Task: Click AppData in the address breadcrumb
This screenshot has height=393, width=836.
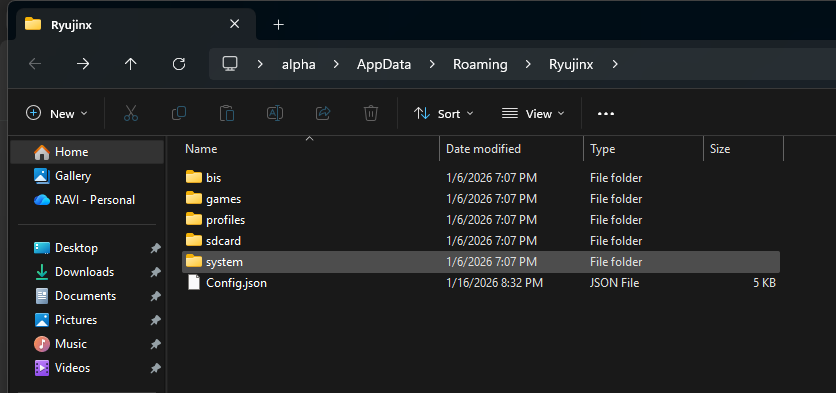Action: 384,65
